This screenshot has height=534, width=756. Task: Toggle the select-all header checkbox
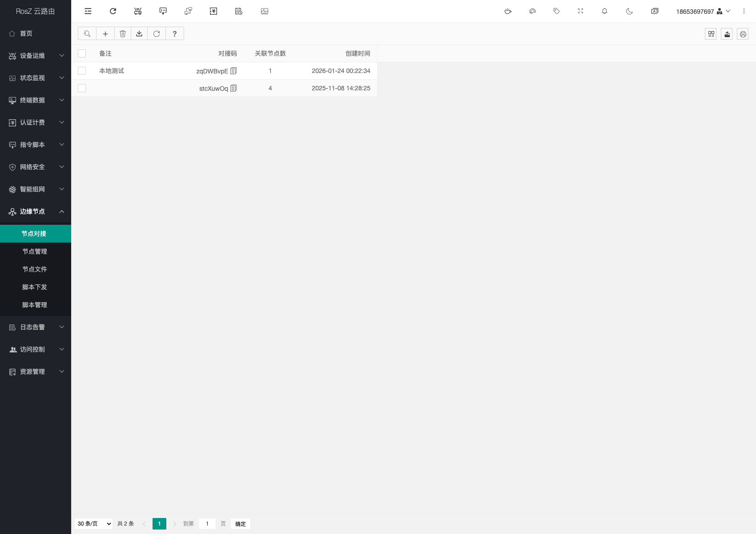[82, 53]
